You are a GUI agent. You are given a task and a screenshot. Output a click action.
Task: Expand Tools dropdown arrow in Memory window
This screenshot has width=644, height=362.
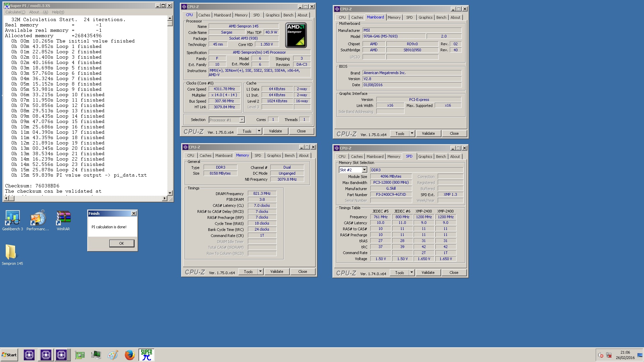260,272
